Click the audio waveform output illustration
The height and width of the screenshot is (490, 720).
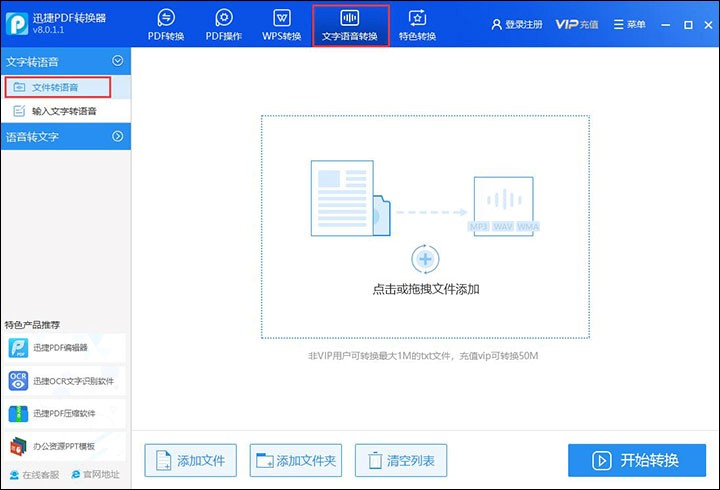coord(504,206)
